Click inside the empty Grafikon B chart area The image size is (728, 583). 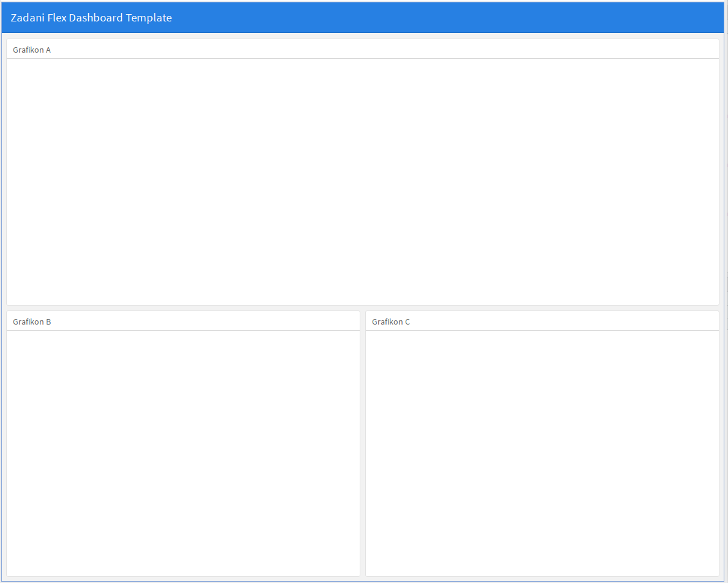[183, 453]
